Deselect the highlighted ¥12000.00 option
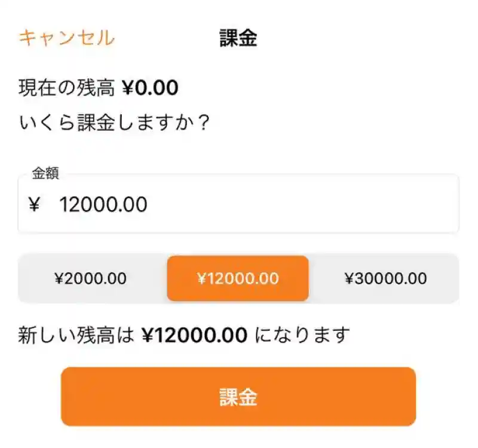 238,278
